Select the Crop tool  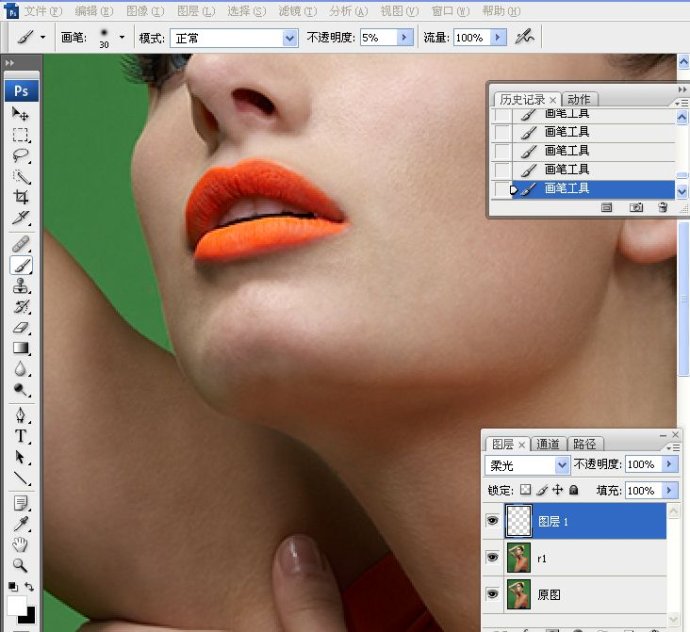click(20, 197)
